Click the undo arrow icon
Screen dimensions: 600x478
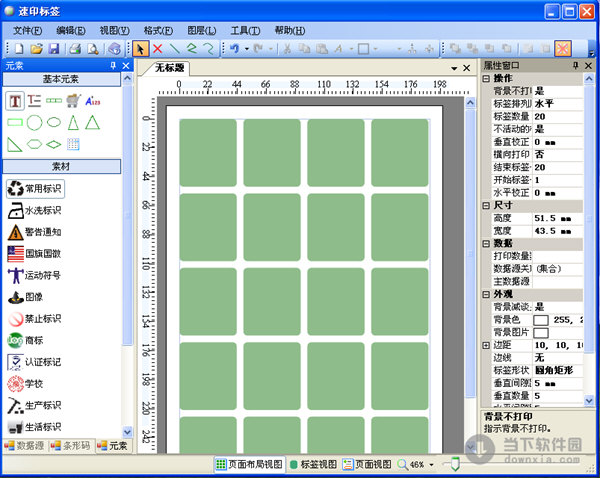click(x=234, y=48)
